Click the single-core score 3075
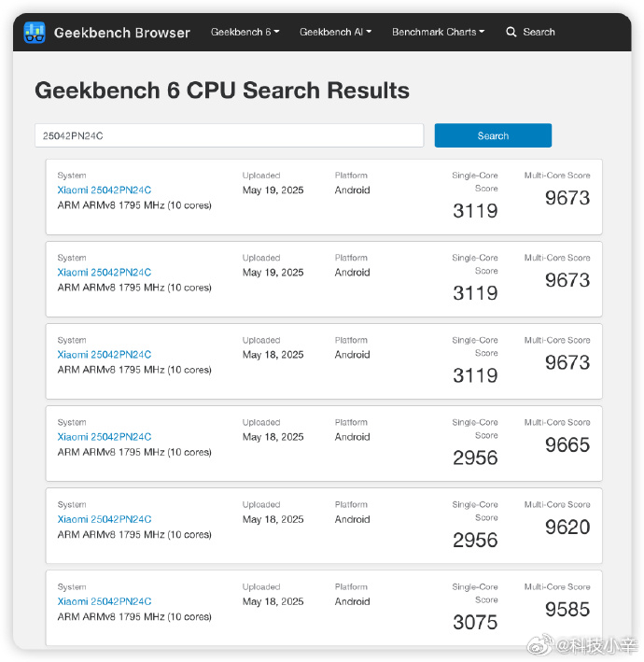This screenshot has width=644, height=662. click(475, 622)
